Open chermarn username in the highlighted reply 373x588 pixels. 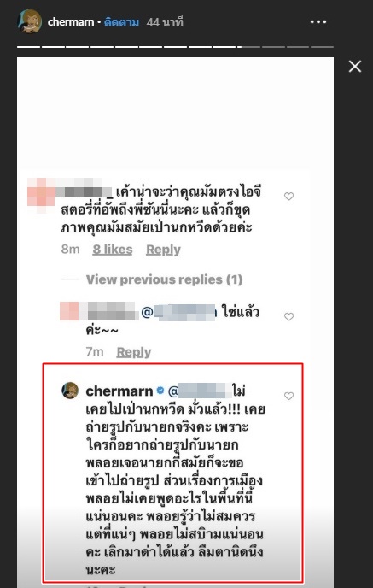pos(119,391)
